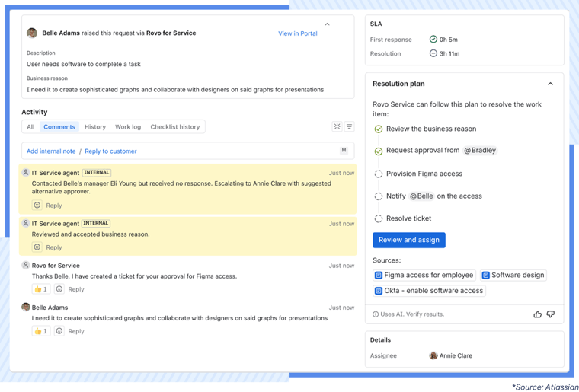
Task: Select the All activity tab
Action: click(30, 127)
